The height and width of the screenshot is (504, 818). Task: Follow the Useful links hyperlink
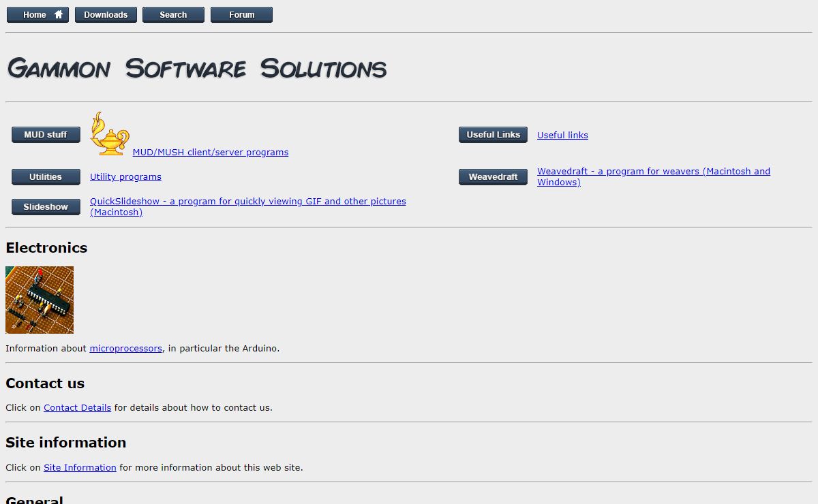coord(562,136)
